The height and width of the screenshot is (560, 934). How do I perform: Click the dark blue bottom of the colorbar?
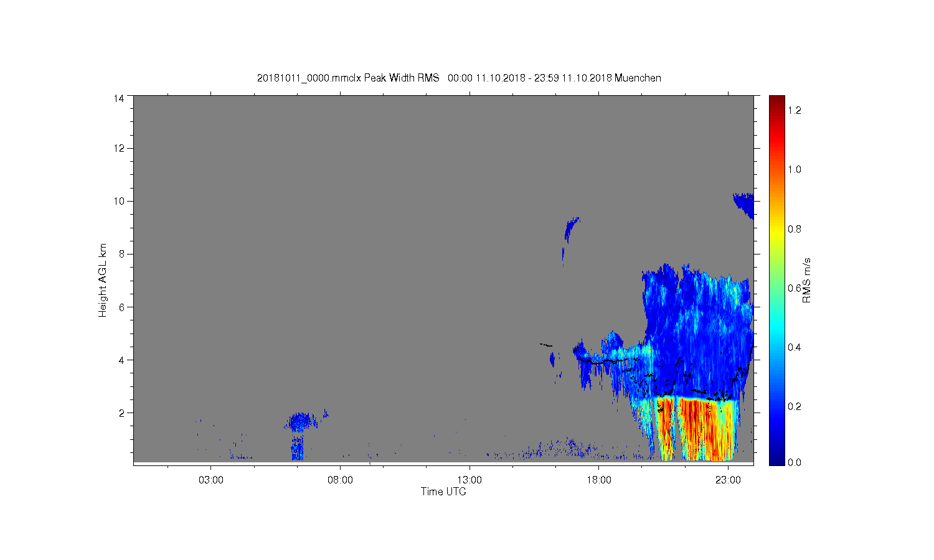776,457
